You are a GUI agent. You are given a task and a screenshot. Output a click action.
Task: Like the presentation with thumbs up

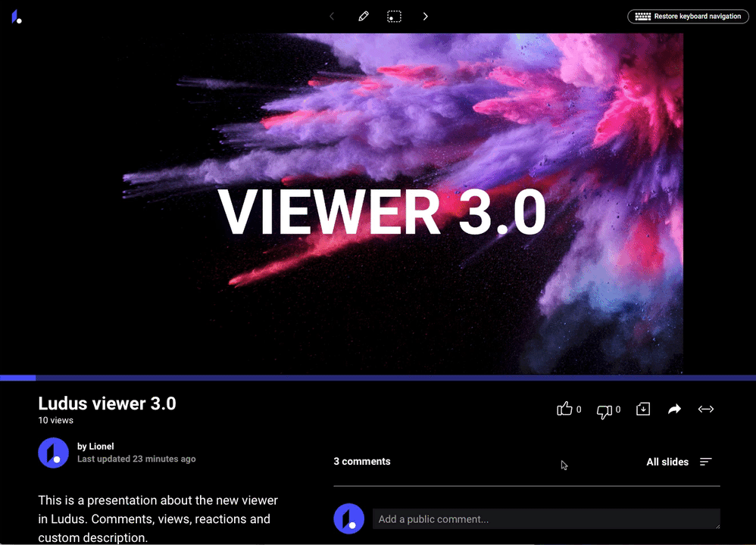pyautogui.click(x=564, y=410)
